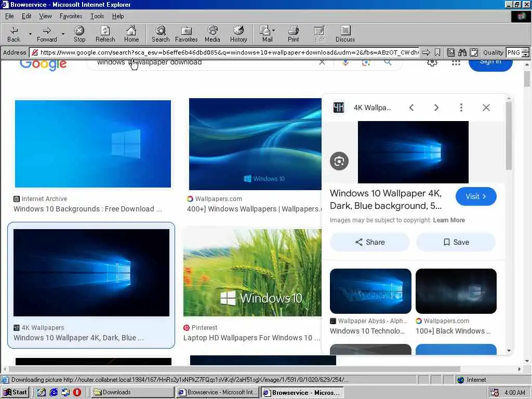Open Google quick settings gear

click(432, 63)
